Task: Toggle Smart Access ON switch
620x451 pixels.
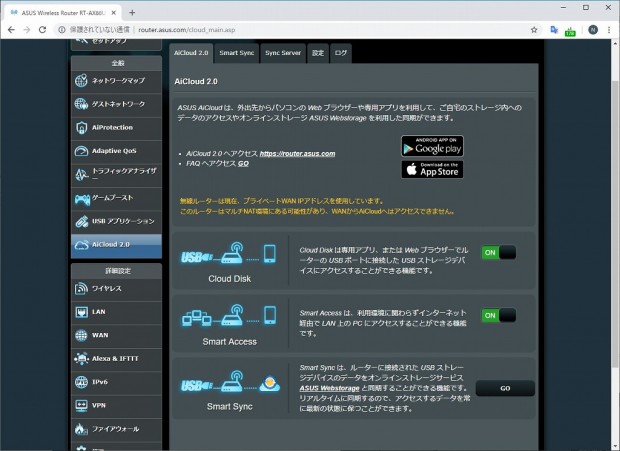Action: point(499,315)
